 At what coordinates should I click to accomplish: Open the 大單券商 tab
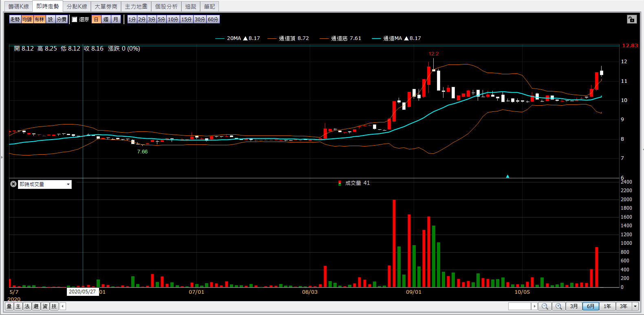click(106, 7)
